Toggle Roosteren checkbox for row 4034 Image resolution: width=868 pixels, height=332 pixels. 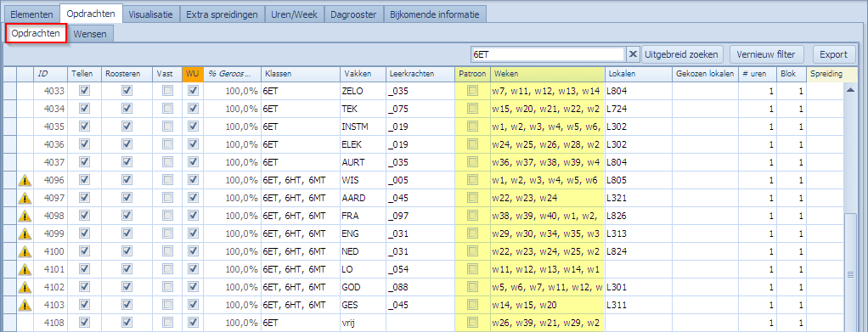(x=127, y=109)
